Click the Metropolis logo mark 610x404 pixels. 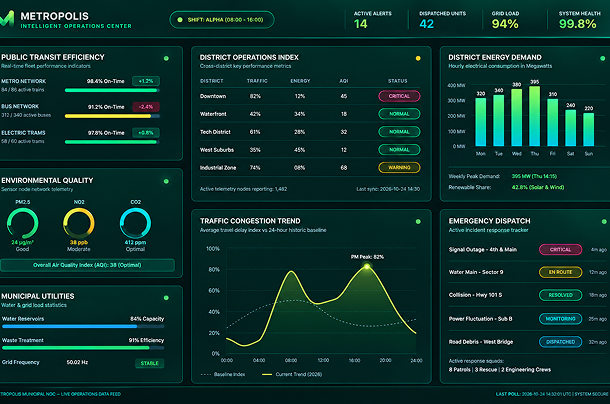point(7,19)
